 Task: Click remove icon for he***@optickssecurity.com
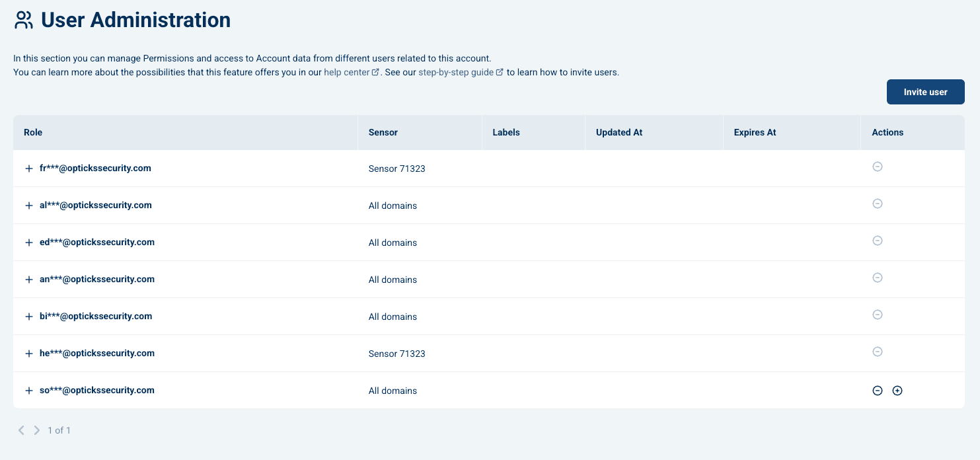point(878,352)
